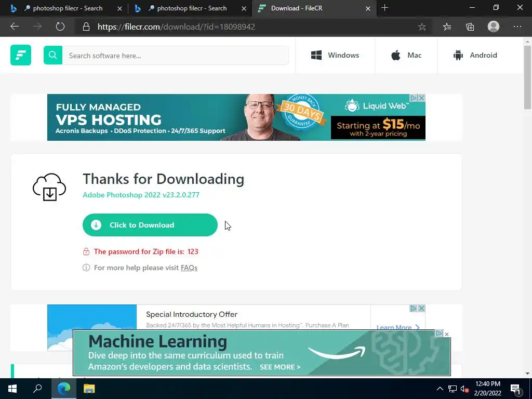Click the scrollbar up arrow

click(x=527, y=42)
